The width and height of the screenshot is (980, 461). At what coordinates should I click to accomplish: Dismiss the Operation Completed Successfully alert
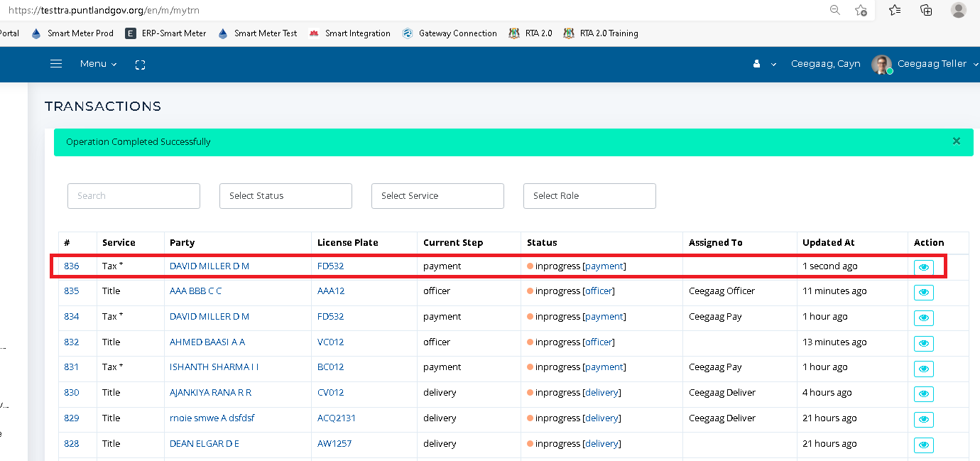click(957, 141)
